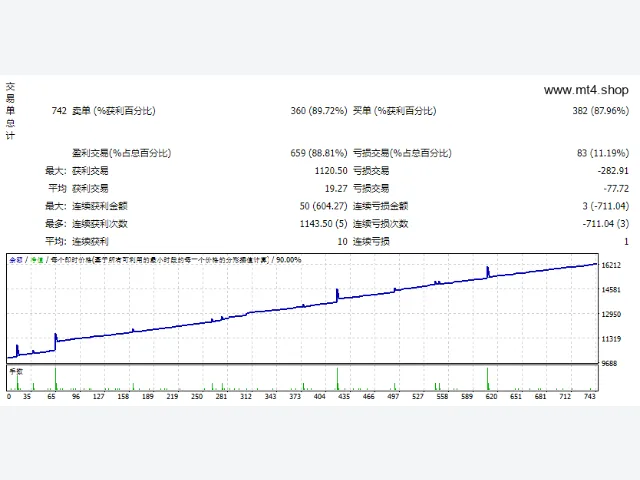Image resolution: width=640 pixels, height=480 pixels.
Task: Click the 最多: row label
Action: pos(56,224)
